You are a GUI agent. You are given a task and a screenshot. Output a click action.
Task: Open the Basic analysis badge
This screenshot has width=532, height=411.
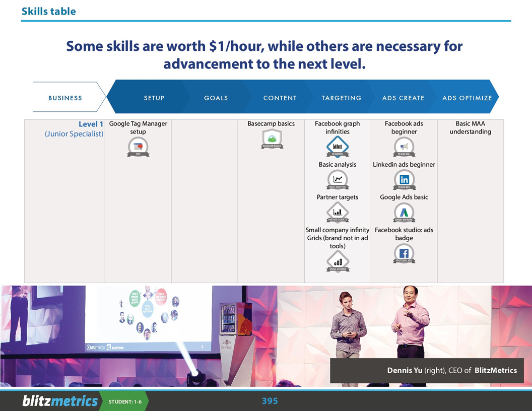tap(337, 180)
